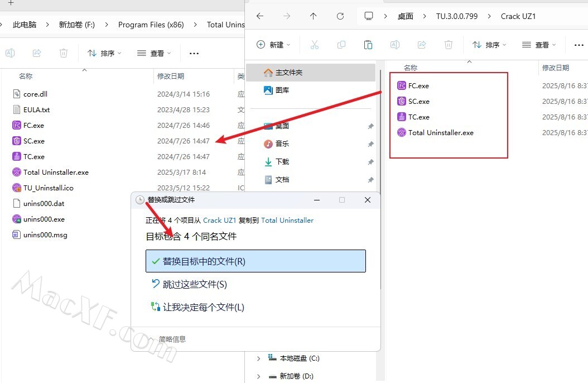The height and width of the screenshot is (383, 588).
Task: Click TU.3.0.0.799 breadcrumb in right address bar
Action: (457, 16)
